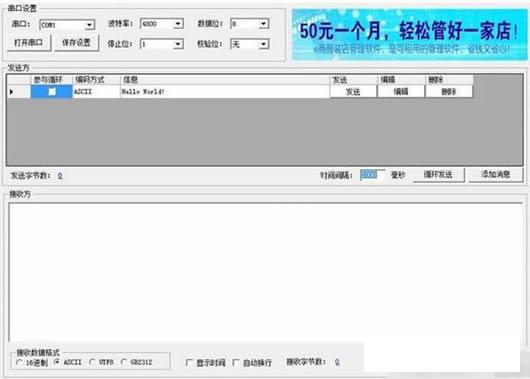
Task: Click the Hello World! message cell
Action: [225, 92]
